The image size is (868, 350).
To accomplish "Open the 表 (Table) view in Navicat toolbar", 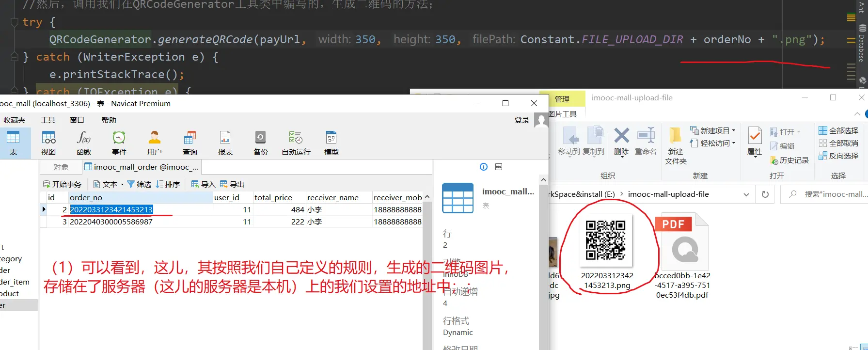I will coord(13,143).
